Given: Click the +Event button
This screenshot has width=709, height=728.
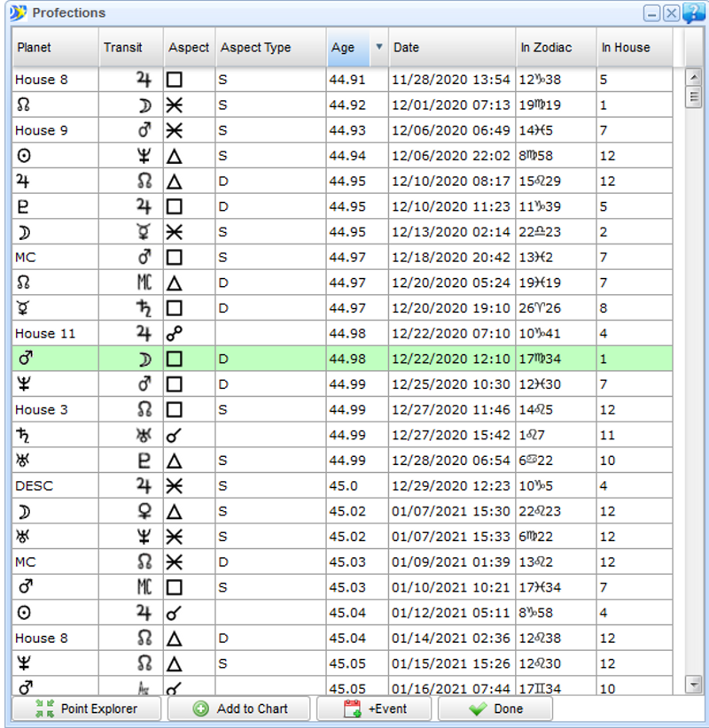Looking at the screenshot, I should pyautogui.click(x=374, y=709).
